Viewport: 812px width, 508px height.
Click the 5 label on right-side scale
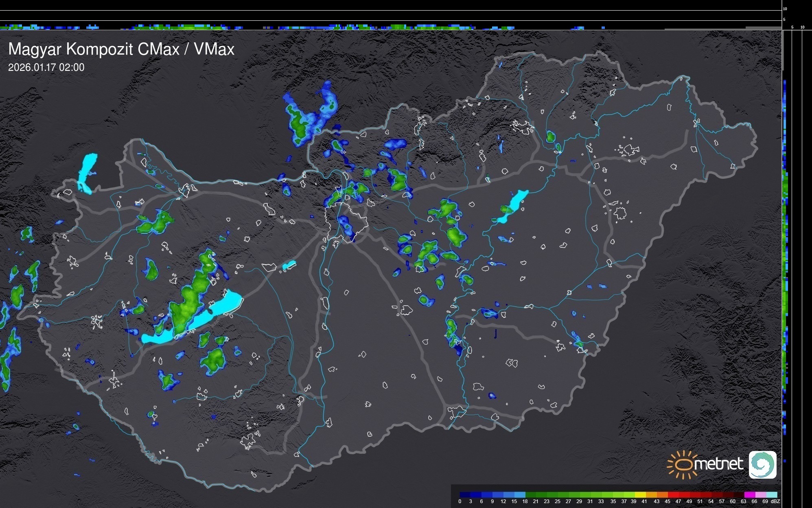tap(792, 27)
